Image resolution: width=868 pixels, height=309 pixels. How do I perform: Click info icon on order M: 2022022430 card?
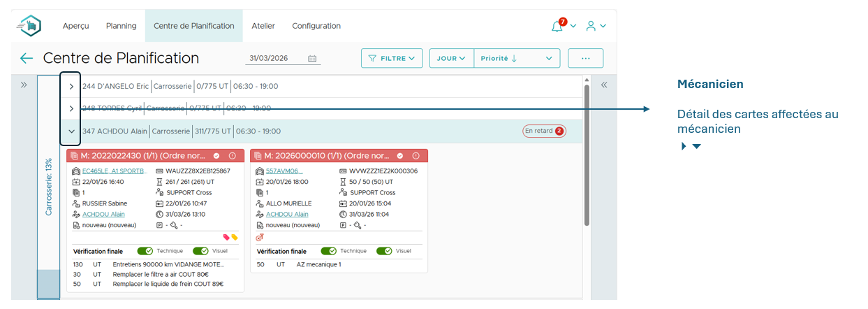[233, 156]
